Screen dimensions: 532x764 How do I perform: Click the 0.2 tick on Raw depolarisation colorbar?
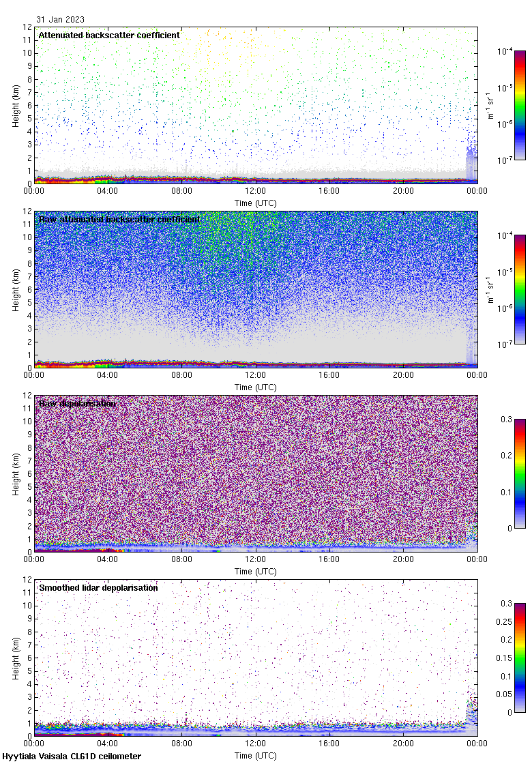pos(507,456)
